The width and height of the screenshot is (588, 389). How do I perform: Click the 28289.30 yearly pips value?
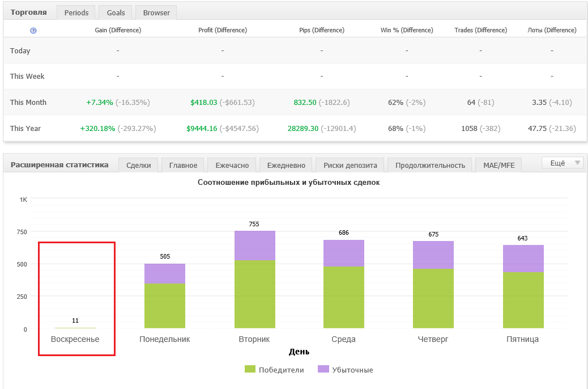pos(303,128)
